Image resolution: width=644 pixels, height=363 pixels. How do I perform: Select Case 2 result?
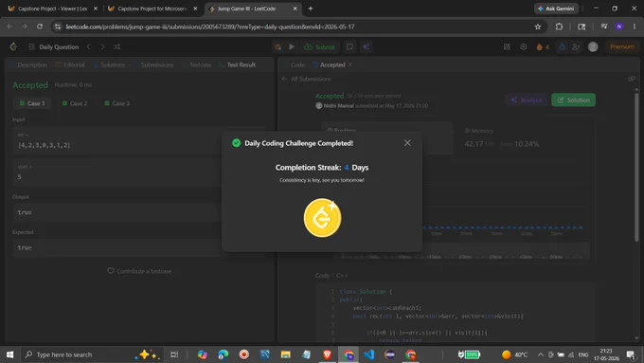point(75,103)
